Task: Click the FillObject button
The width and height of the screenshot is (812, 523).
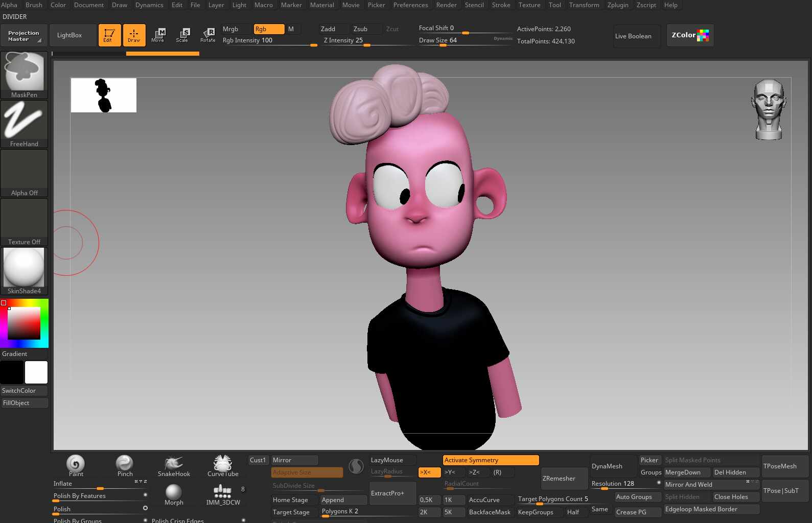Action: click(x=25, y=403)
